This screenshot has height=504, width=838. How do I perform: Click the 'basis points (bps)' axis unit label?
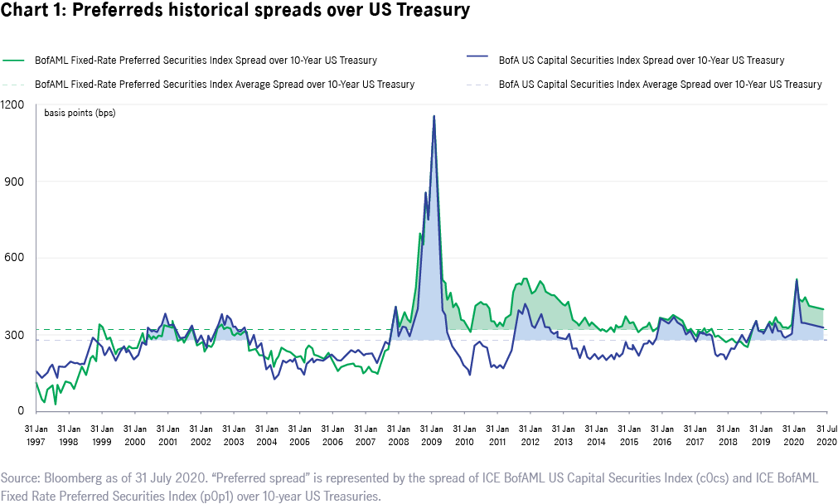(x=80, y=113)
